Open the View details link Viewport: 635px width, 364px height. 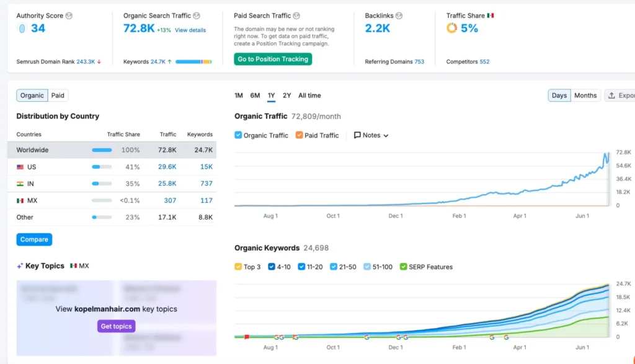[190, 30]
